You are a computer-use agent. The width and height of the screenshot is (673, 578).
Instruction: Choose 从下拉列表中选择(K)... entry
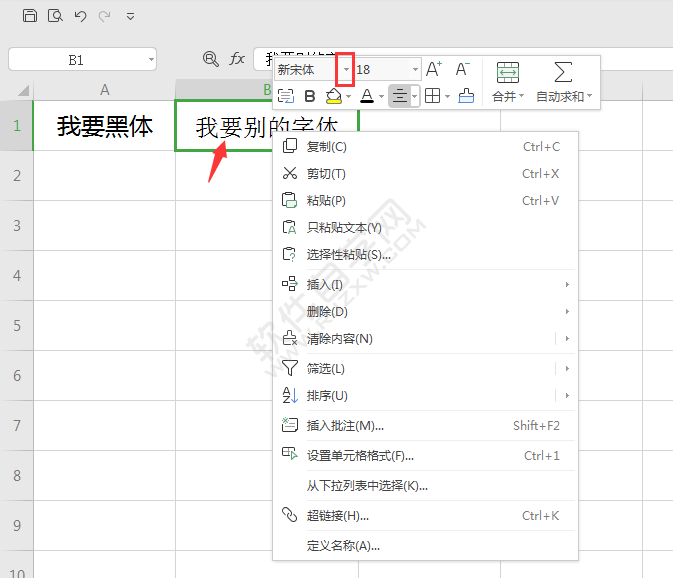coord(425,486)
